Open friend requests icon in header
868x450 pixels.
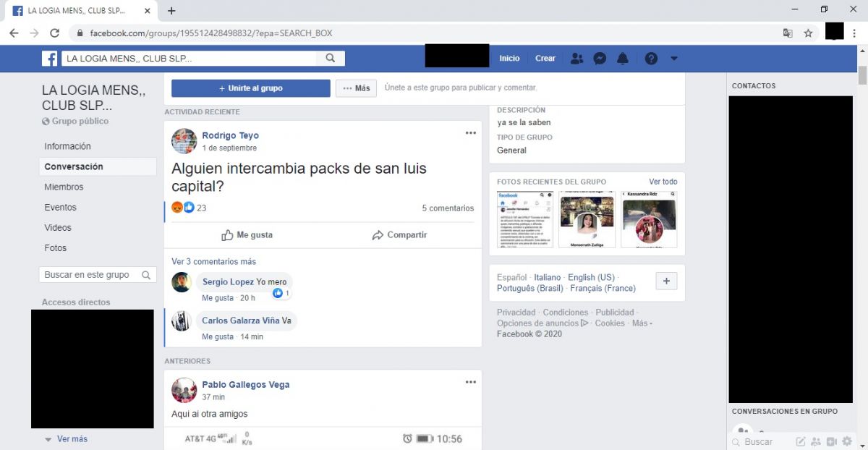576,59
